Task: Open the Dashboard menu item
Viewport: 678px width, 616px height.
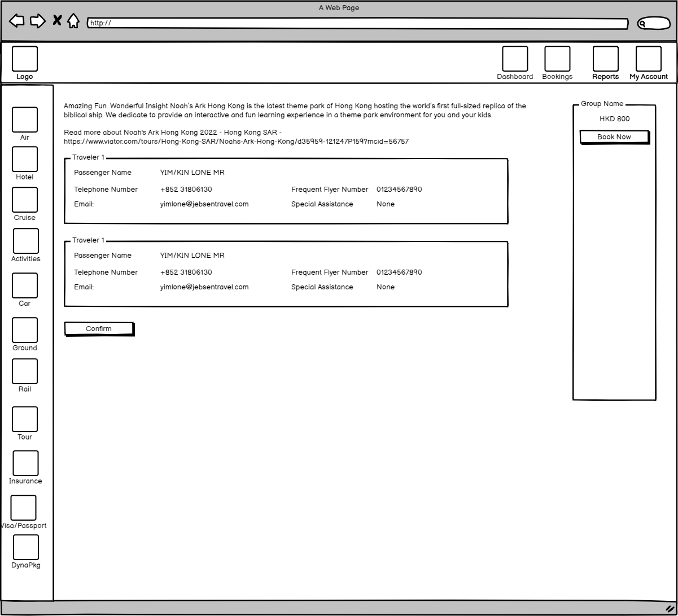Action: [x=515, y=59]
